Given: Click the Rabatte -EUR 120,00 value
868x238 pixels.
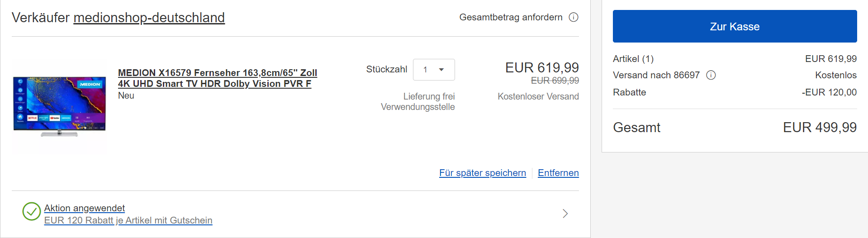Looking at the screenshot, I should [829, 92].
